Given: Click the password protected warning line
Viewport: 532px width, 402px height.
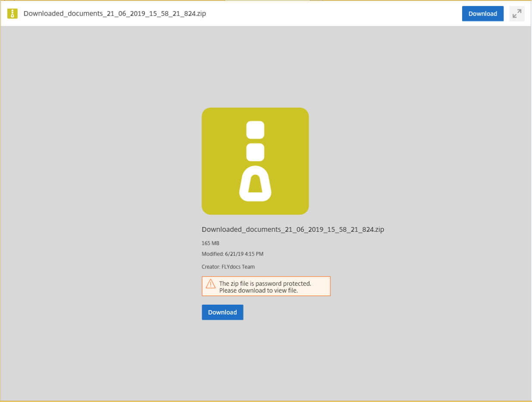Looking at the screenshot, I should [265, 284].
